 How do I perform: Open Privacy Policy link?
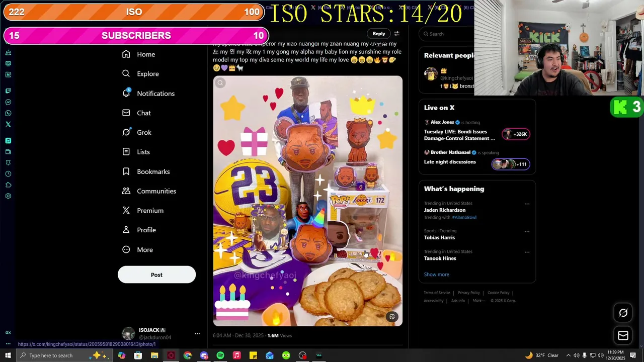469,293
